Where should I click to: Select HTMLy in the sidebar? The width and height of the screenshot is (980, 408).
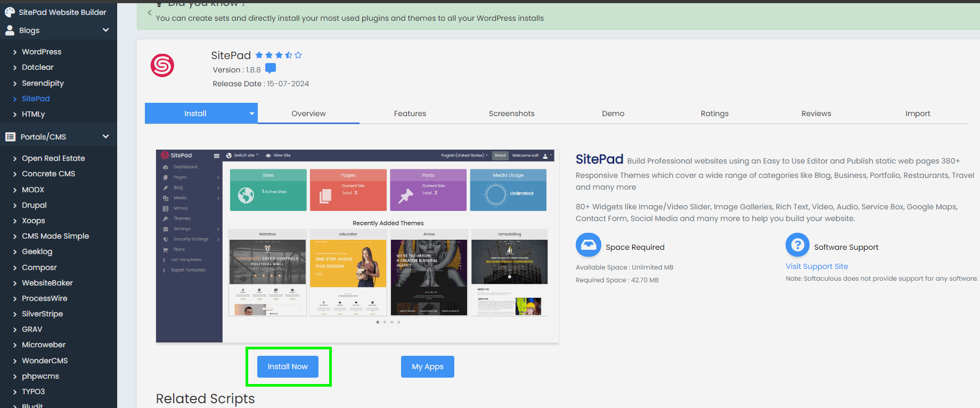33,114
